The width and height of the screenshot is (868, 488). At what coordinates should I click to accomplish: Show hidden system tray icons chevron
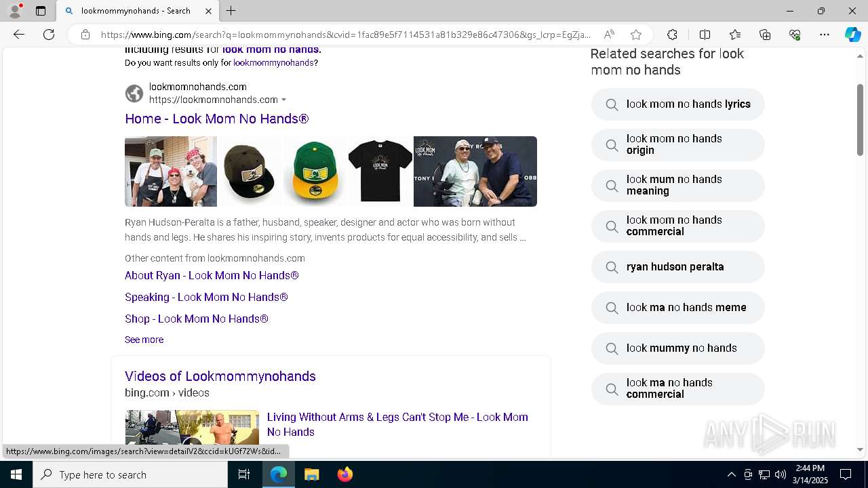(731, 474)
